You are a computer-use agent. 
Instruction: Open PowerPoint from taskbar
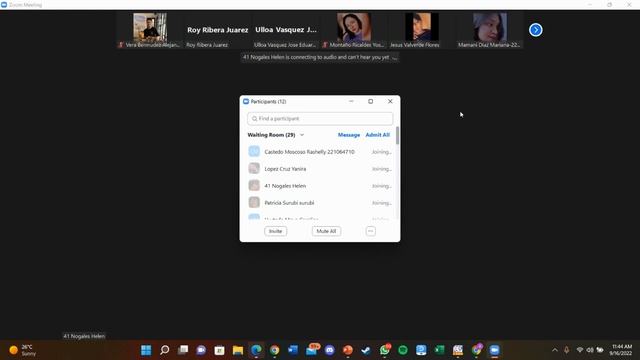tap(348, 350)
